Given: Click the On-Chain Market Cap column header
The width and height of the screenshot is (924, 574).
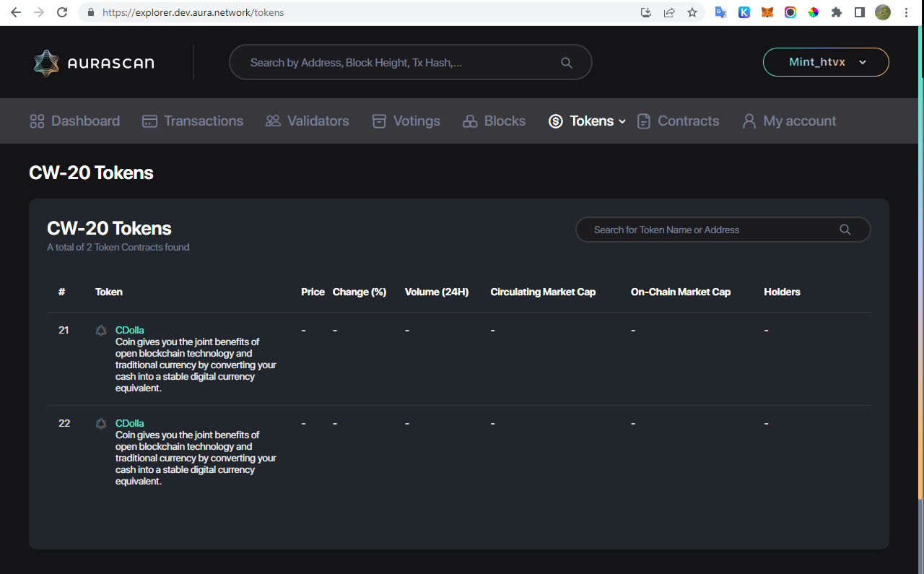Looking at the screenshot, I should click(681, 292).
